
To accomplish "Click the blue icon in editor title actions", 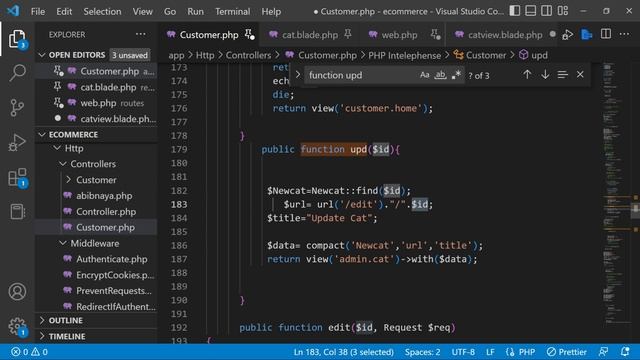I will tap(587, 35).
